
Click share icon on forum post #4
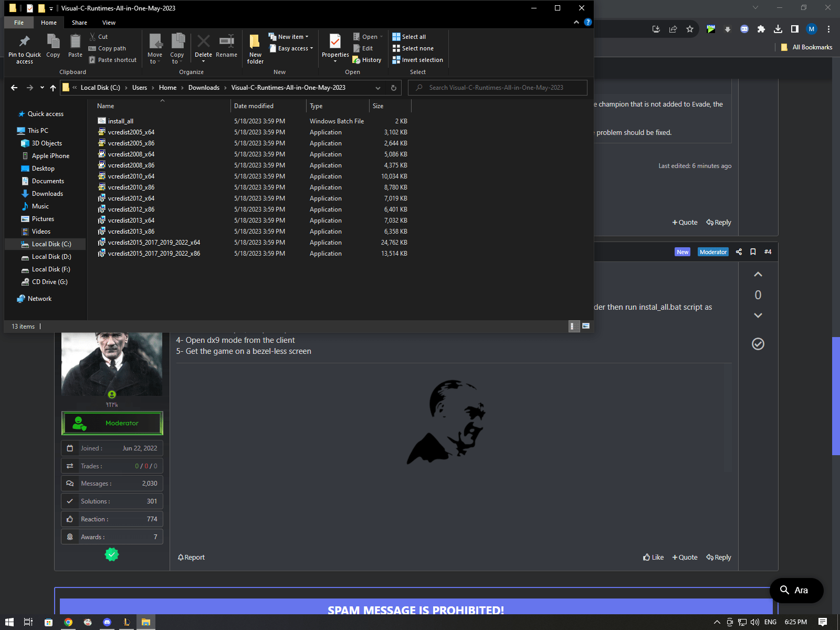pos(739,252)
